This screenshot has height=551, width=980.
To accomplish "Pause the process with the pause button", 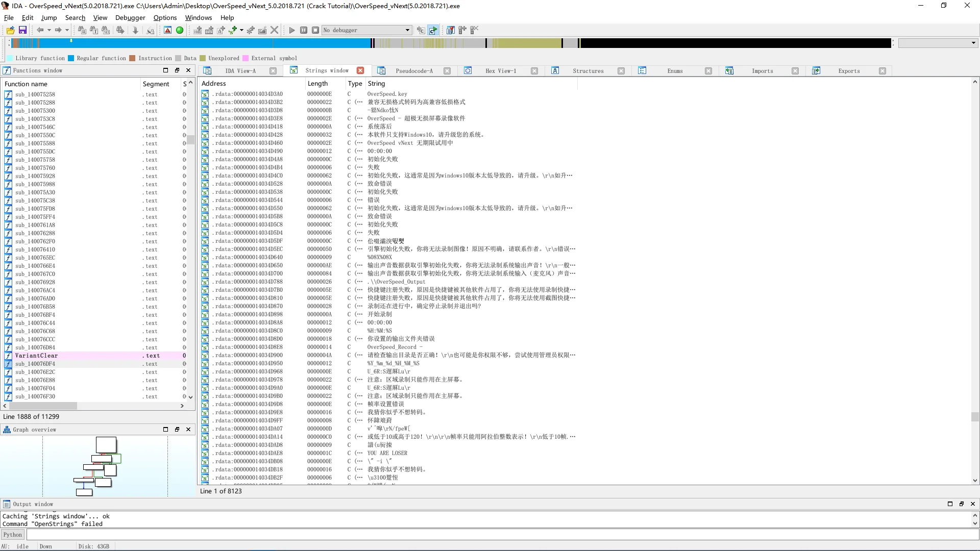I will [304, 30].
